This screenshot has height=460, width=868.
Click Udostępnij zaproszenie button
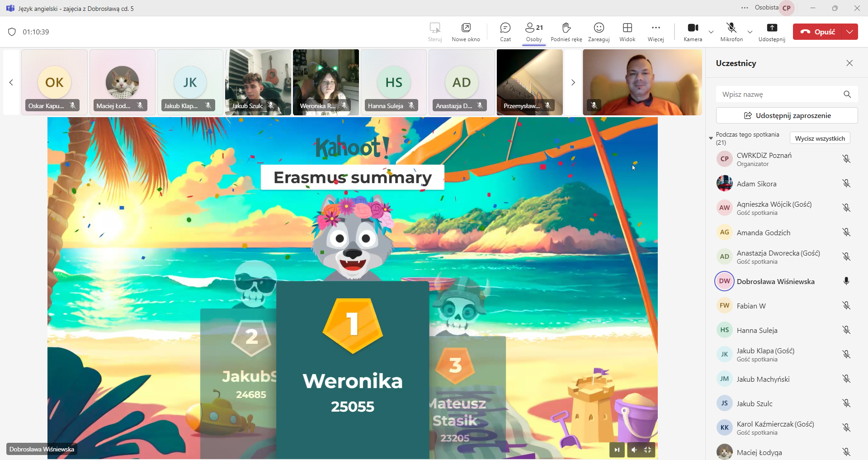[787, 115]
